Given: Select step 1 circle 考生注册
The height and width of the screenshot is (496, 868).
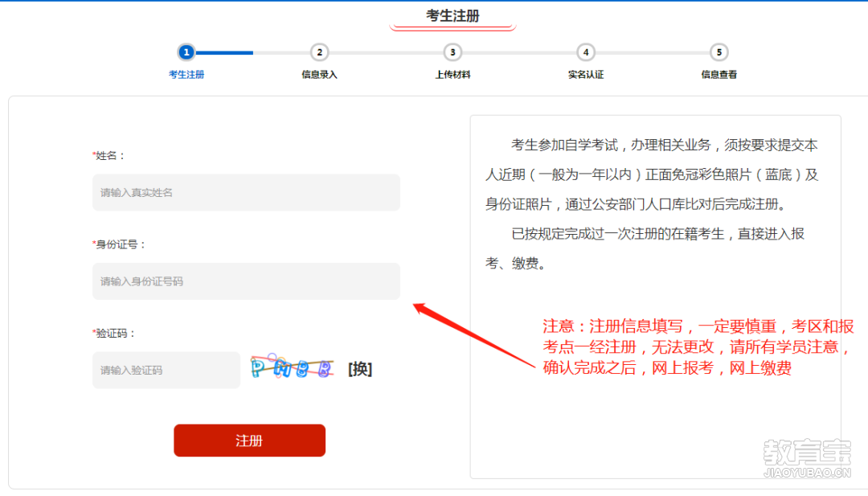Looking at the screenshot, I should pos(186,52).
